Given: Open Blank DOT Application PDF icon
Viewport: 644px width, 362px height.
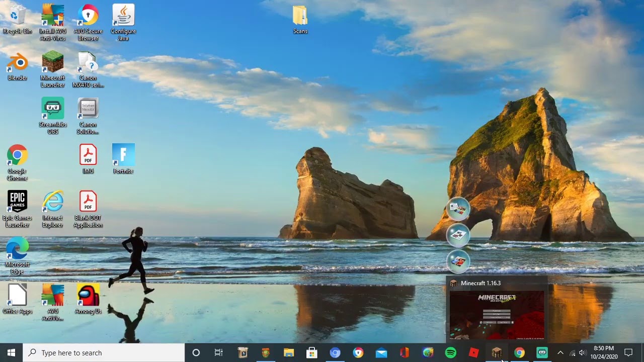Looking at the screenshot, I should [88, 210].
